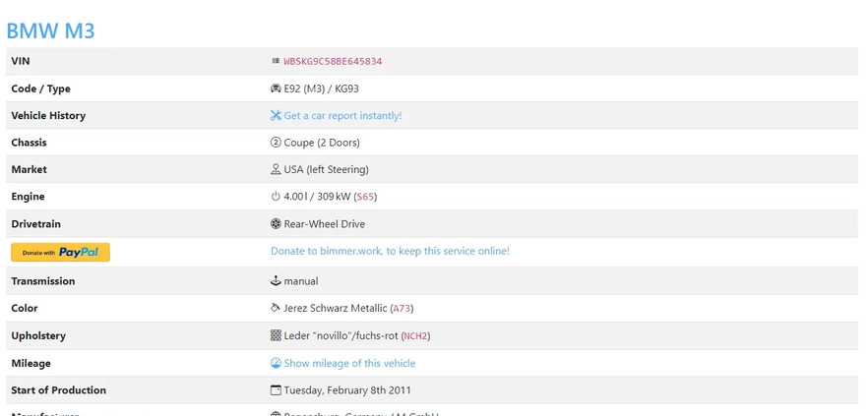
Task: Select the 'Leder "novillo"/fuchs-rot' text
Action: (341, 335)
